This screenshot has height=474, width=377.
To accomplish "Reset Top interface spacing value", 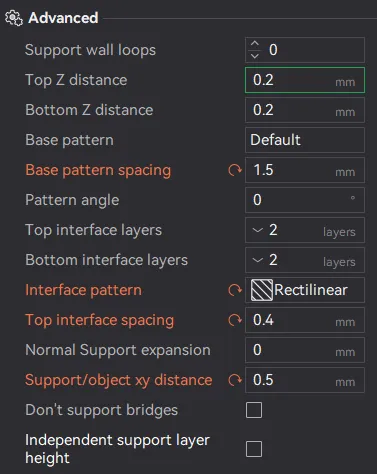I will point(235,320).
